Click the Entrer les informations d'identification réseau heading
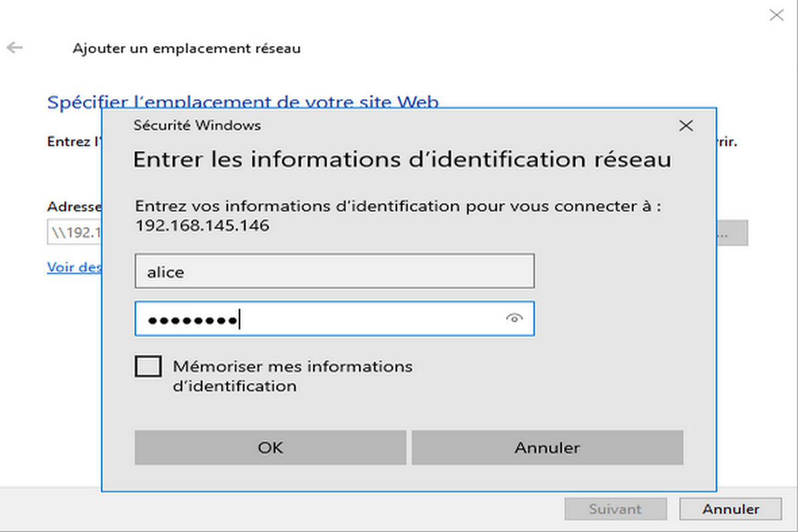The image size is (798, 532). [x=402, y=160]
